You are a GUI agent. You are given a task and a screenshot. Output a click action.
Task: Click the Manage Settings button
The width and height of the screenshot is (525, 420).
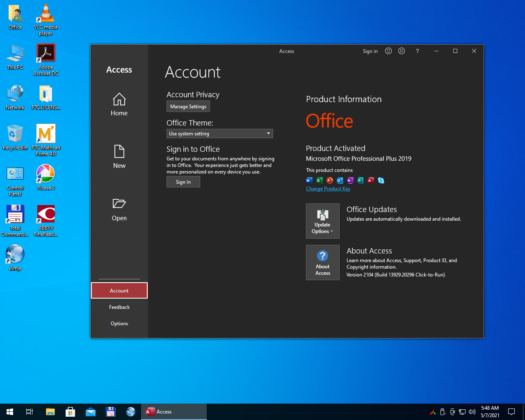click(x=188, y=107)
